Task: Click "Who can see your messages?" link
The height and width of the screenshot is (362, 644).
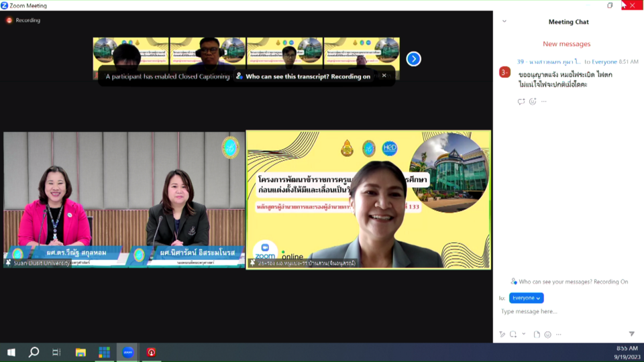Action: point(569,282)
